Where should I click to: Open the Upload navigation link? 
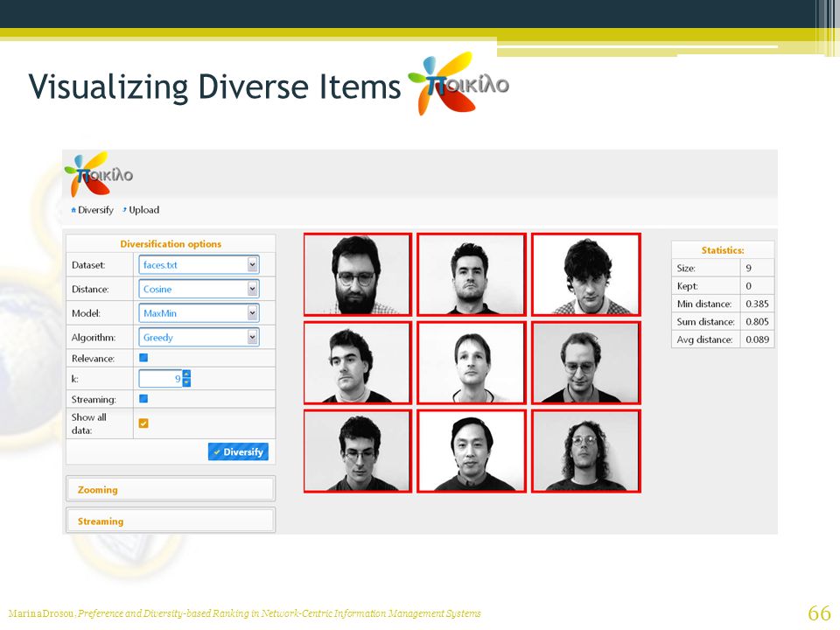pos(144,210)
